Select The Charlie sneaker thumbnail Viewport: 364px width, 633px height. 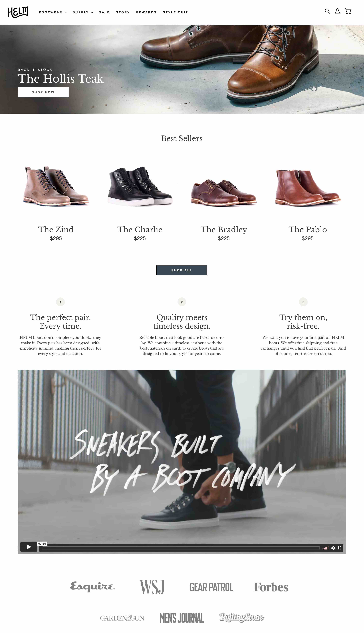(140, 186)
